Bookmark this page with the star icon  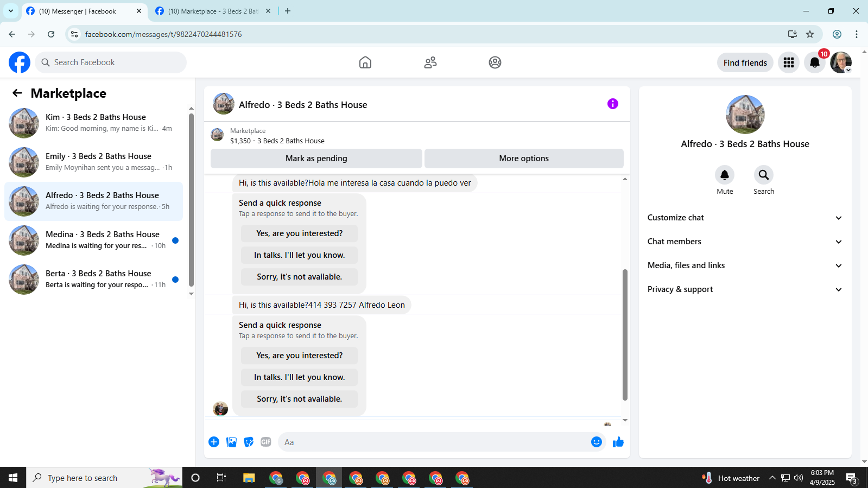[810, 34]
